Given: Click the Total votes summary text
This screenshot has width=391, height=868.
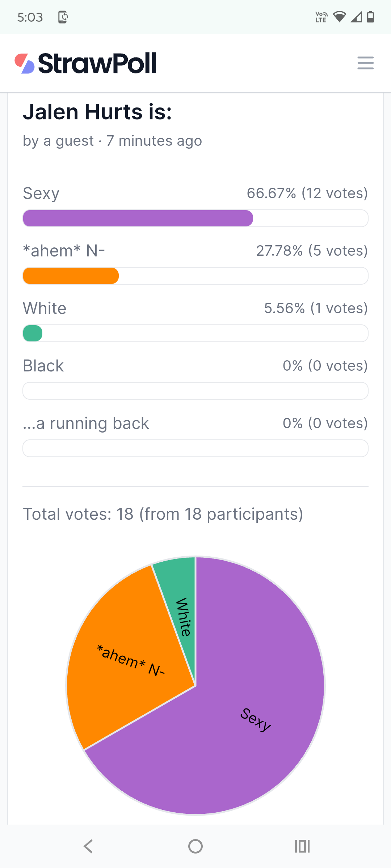Looking at the screenshot, I should [x=163, y=514].
